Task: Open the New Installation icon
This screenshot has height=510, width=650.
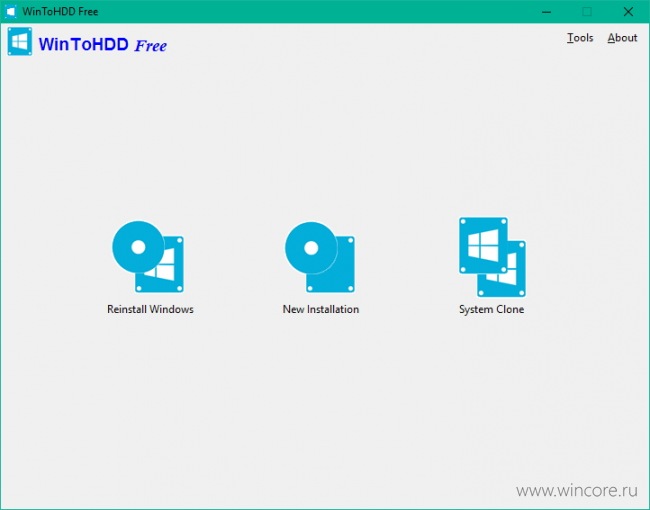Action: (320, 257)
